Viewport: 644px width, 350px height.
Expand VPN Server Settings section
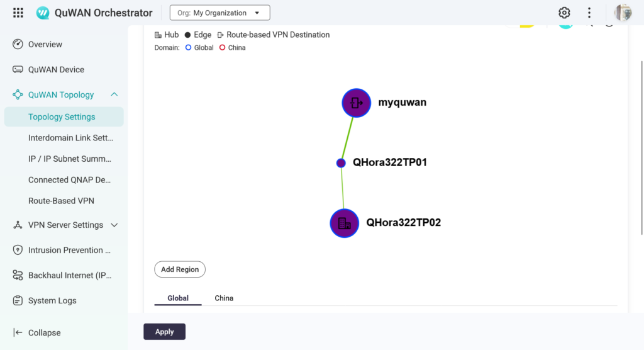tap(114, 225)
